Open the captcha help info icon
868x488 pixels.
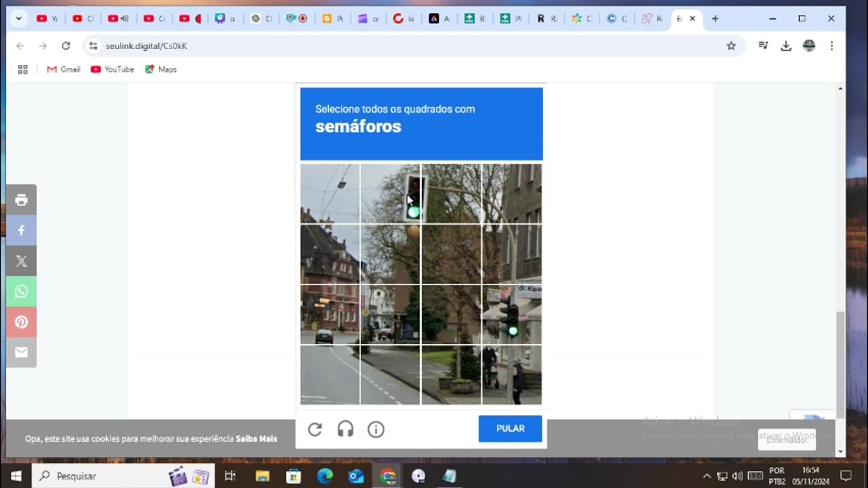point(376,429)
